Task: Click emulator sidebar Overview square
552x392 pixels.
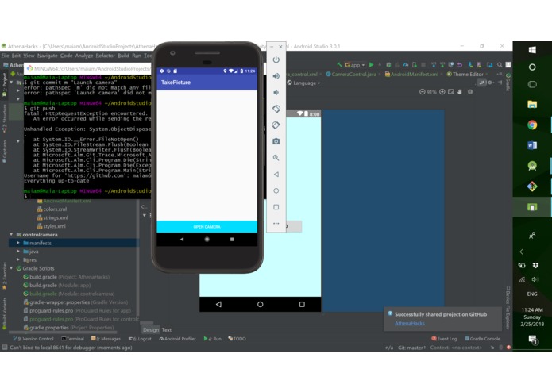Action: 276,207
